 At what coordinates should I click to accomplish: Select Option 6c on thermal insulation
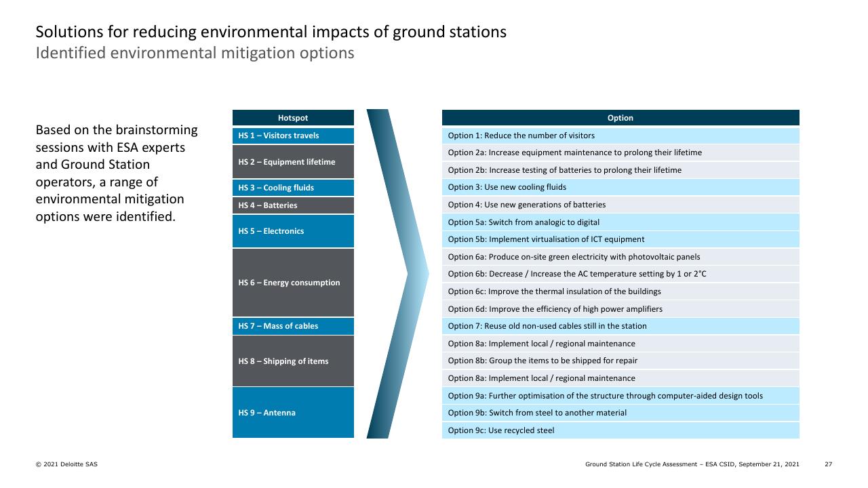pyautogui.click(x=620, y=291)
